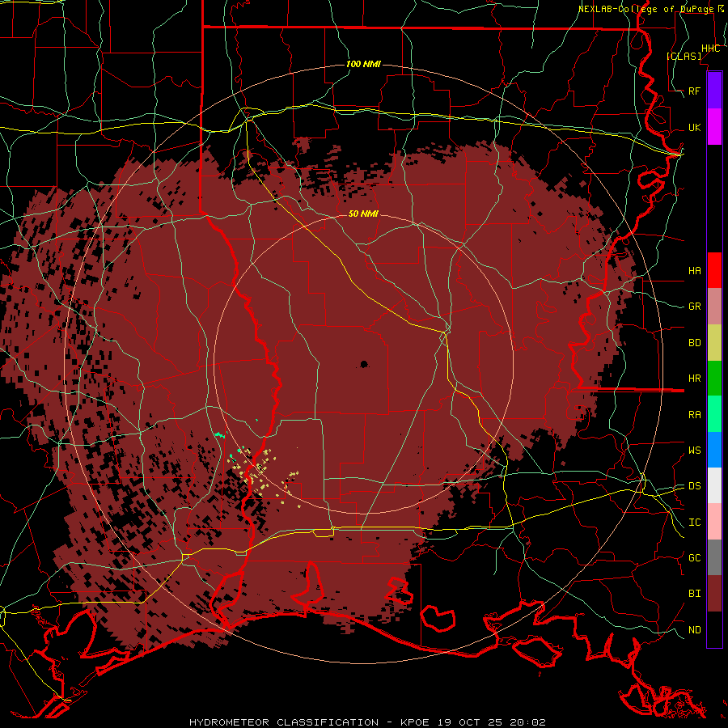The image size is (728, 728).
Task: Click the WS legend label
Action: (x=694, y=451)
